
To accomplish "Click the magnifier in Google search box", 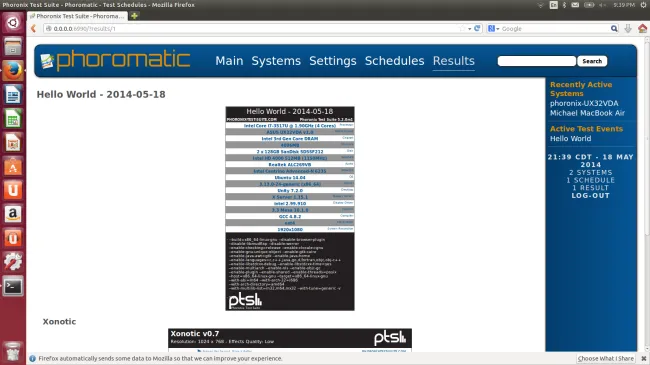I will click(614, 28).
